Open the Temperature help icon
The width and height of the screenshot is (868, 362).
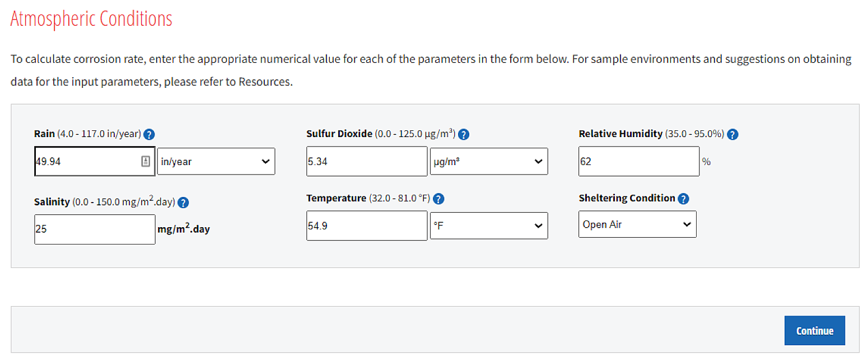[x=439, y=199]
